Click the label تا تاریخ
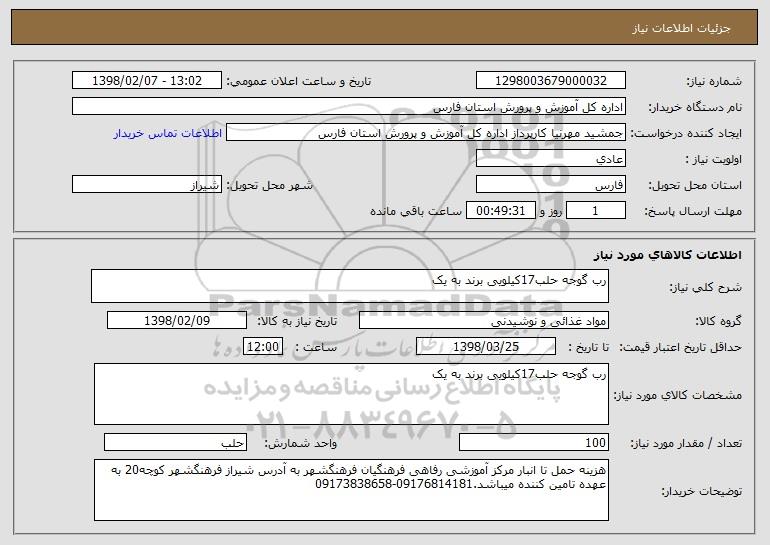This screenshot has width=770, height=545. 588,348
